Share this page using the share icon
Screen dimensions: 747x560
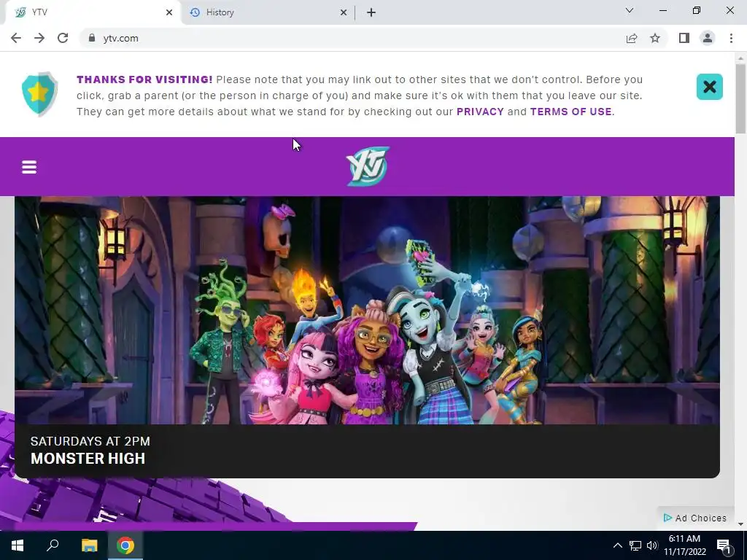pos(632,38)
